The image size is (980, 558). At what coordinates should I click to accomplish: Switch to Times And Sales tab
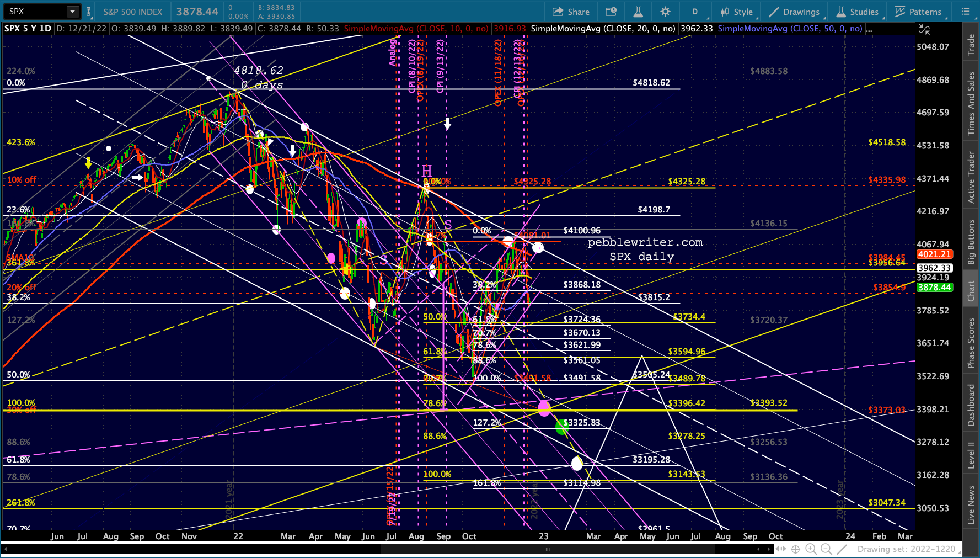point(971,103)
